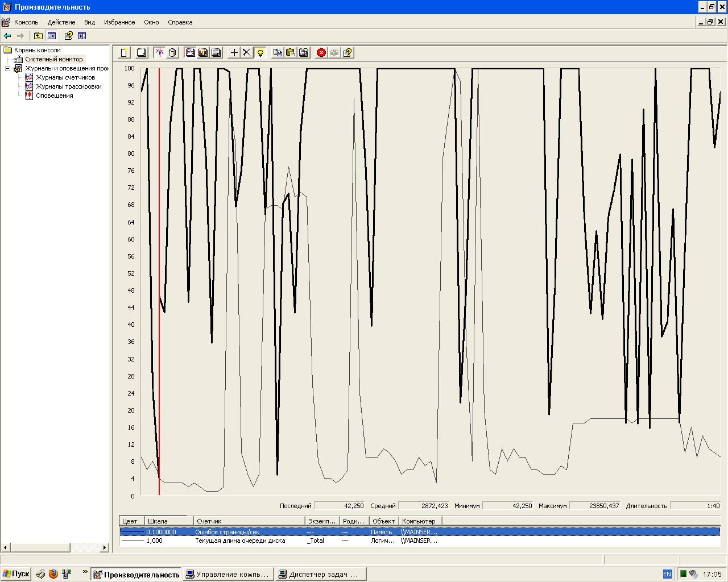Select Журналы счетчиков in the console tree
Screen dimensions: 728x582
65,77
